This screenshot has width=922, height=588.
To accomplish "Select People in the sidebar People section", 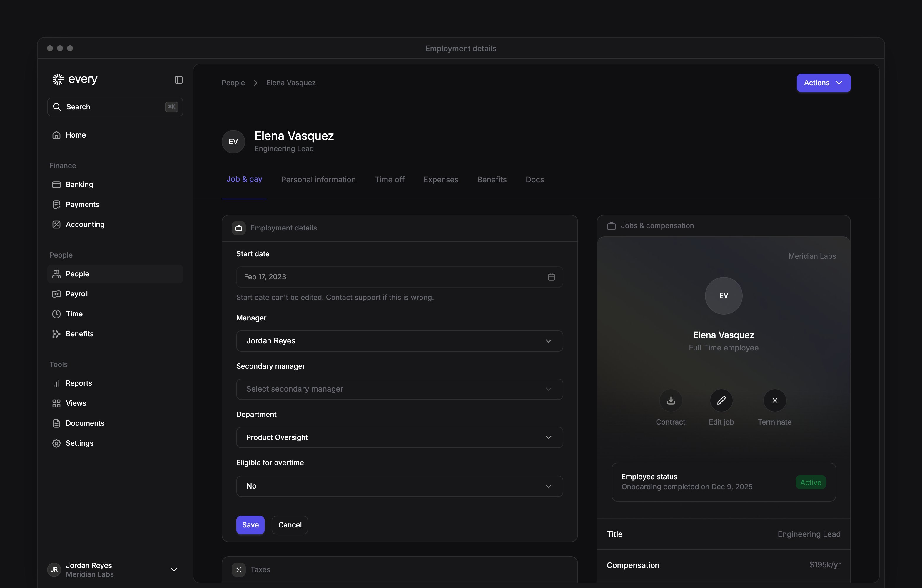I will (115, 274).
